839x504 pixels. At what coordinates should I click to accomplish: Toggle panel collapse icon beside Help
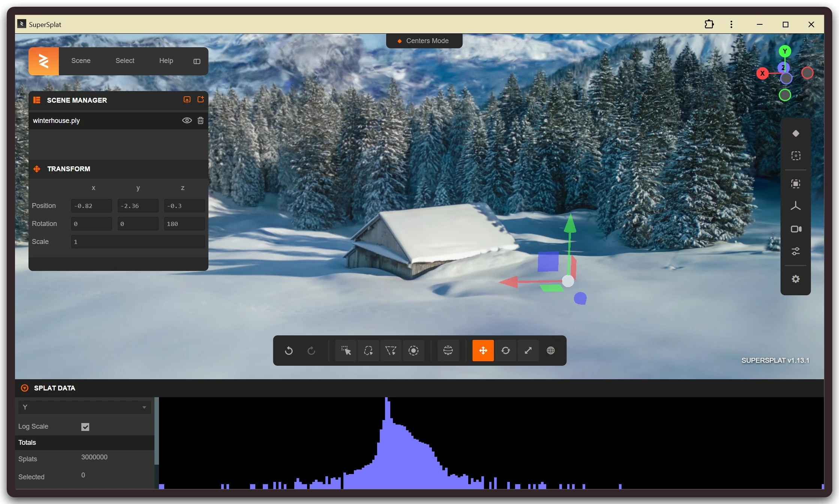[x=197, y=61]
